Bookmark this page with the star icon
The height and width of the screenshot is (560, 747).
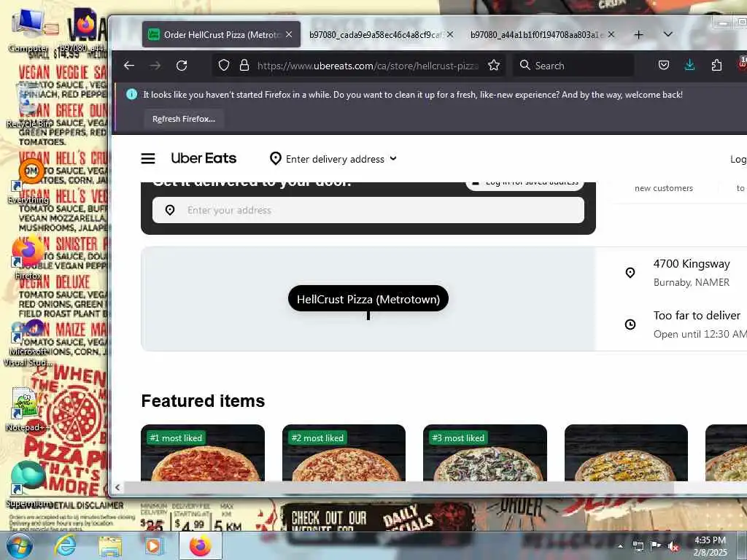494,65
